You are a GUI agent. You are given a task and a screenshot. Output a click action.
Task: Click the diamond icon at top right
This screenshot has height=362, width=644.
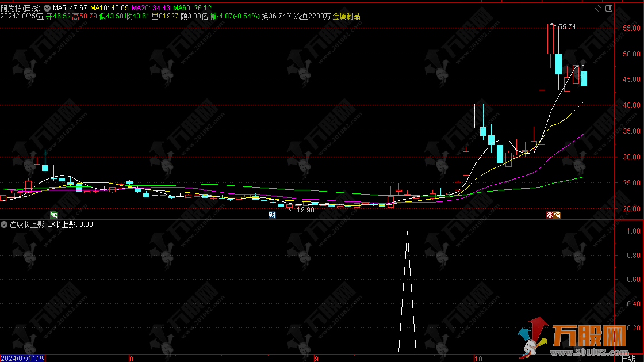tap(598, 8)
